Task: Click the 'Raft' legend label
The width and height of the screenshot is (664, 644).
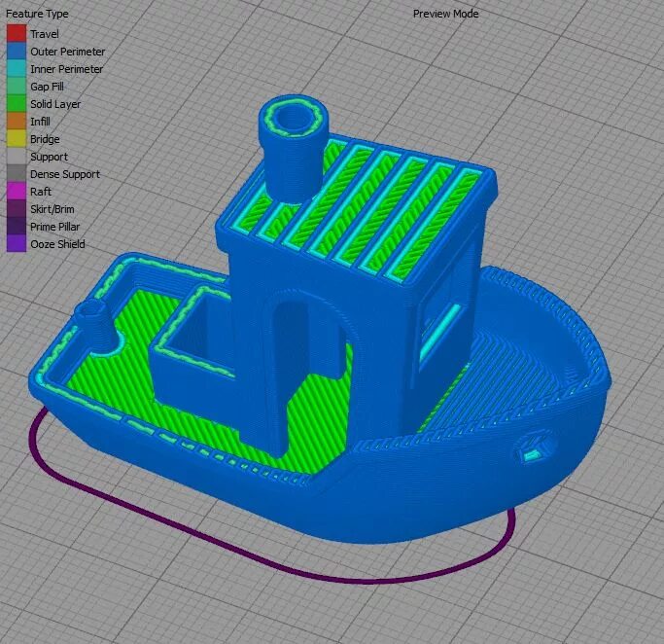Action: point(41,192)
